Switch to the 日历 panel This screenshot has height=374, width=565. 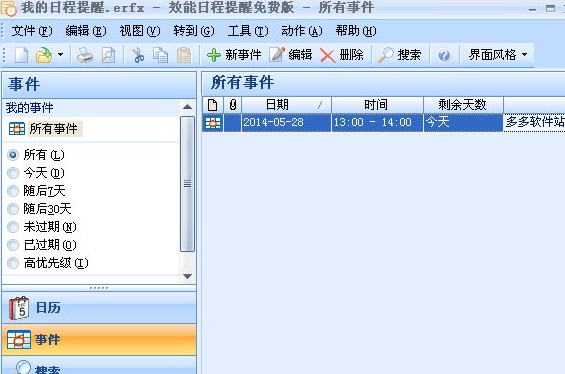[99, 308]
